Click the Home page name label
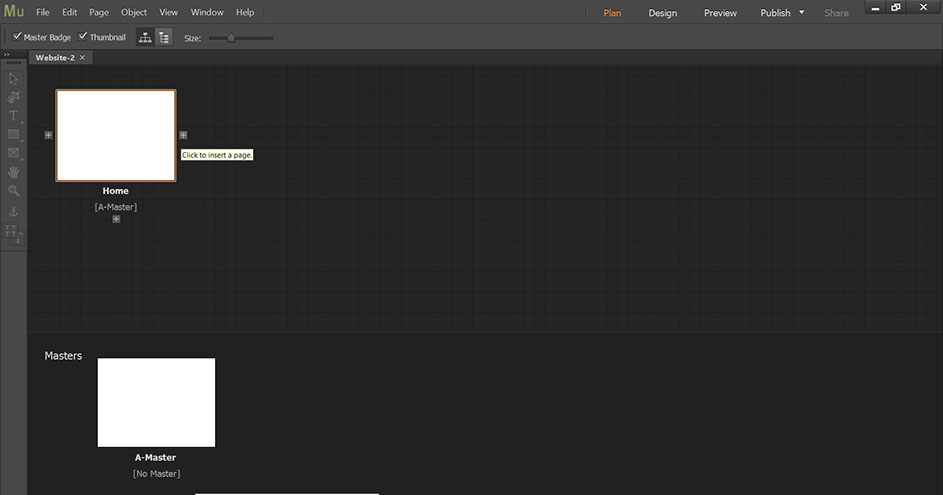The image size is (943, 495). coord(115,191)
